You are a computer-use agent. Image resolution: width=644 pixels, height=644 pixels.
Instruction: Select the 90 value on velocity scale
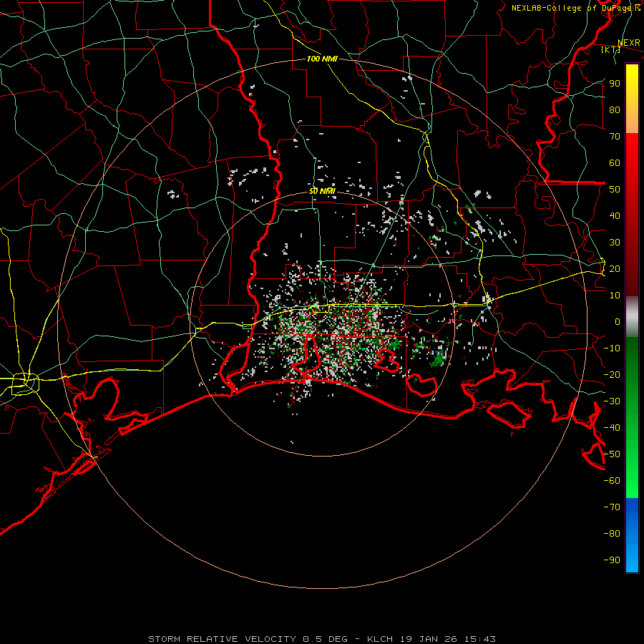pos(615,84)
